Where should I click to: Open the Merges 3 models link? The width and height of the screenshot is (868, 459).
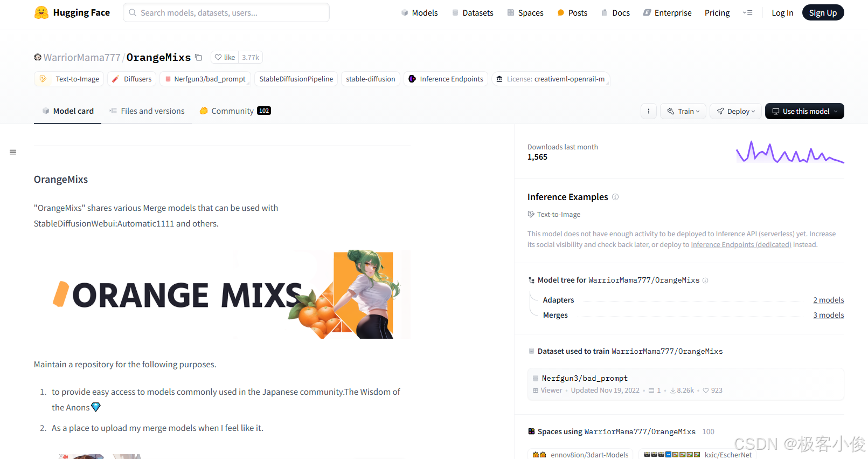tap(828, 315)
